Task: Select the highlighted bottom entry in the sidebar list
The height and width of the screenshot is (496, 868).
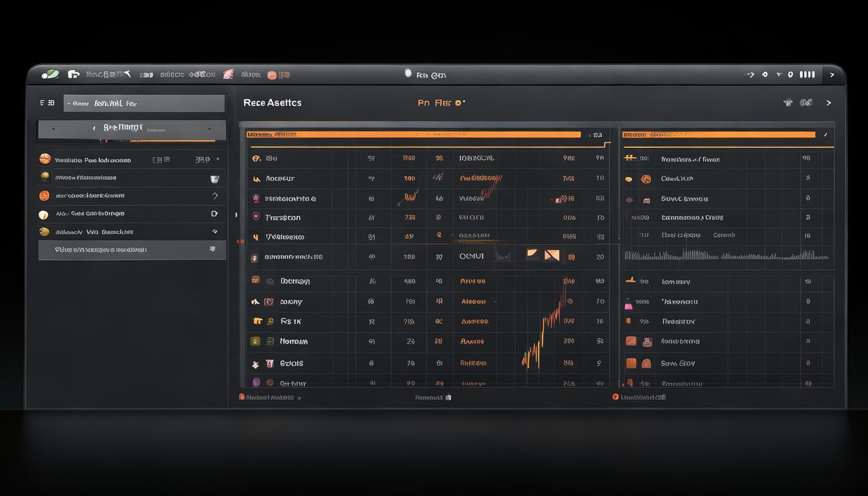Action: tap(132, 250)
